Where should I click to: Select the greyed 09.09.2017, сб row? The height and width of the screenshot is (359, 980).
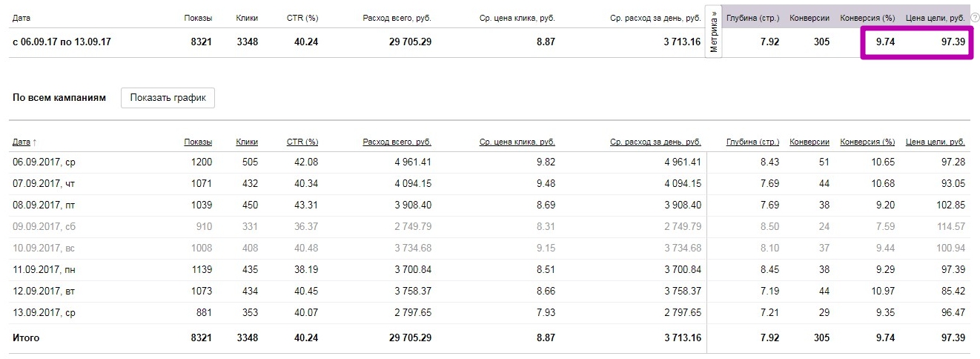(44, 226)
